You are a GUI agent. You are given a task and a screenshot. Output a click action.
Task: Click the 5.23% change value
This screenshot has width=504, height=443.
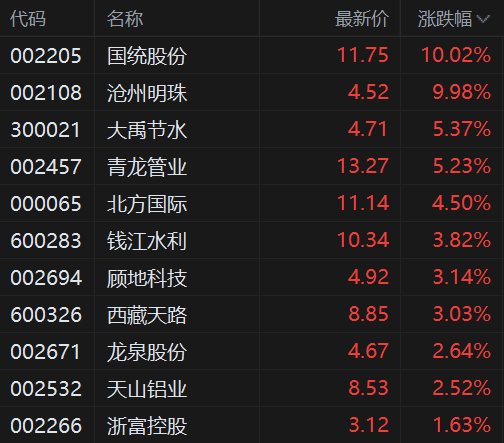pos(462,166)
